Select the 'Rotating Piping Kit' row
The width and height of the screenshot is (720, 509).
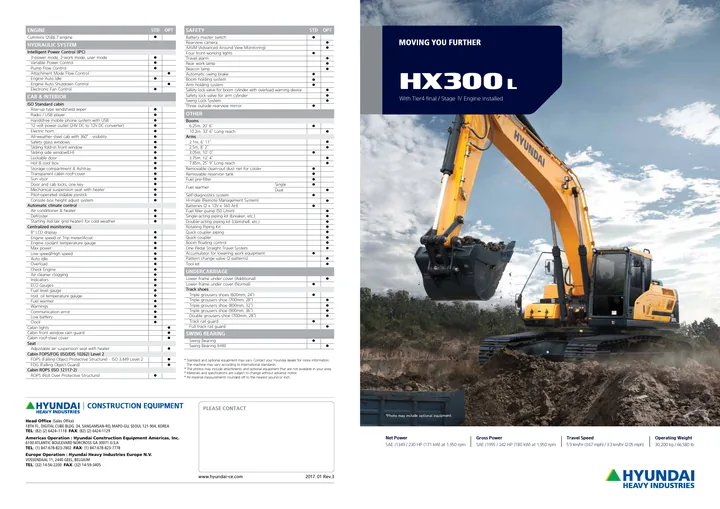[259, 227]
